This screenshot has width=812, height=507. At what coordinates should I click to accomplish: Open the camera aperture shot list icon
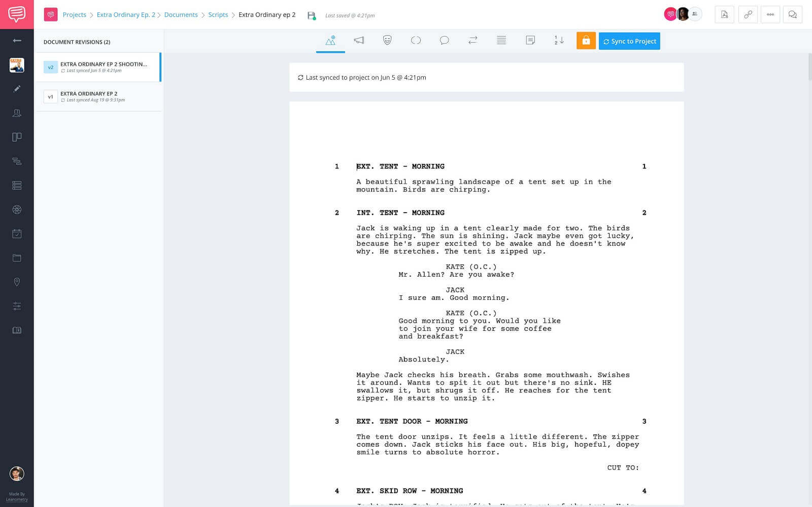pos(17,210)
